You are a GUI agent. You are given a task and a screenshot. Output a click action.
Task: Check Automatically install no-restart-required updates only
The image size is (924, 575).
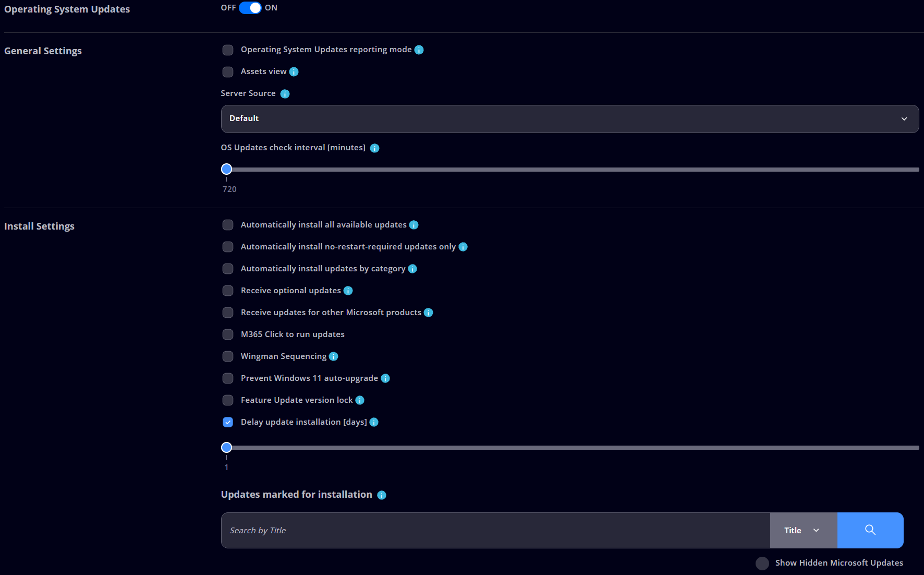click(228, 247)
